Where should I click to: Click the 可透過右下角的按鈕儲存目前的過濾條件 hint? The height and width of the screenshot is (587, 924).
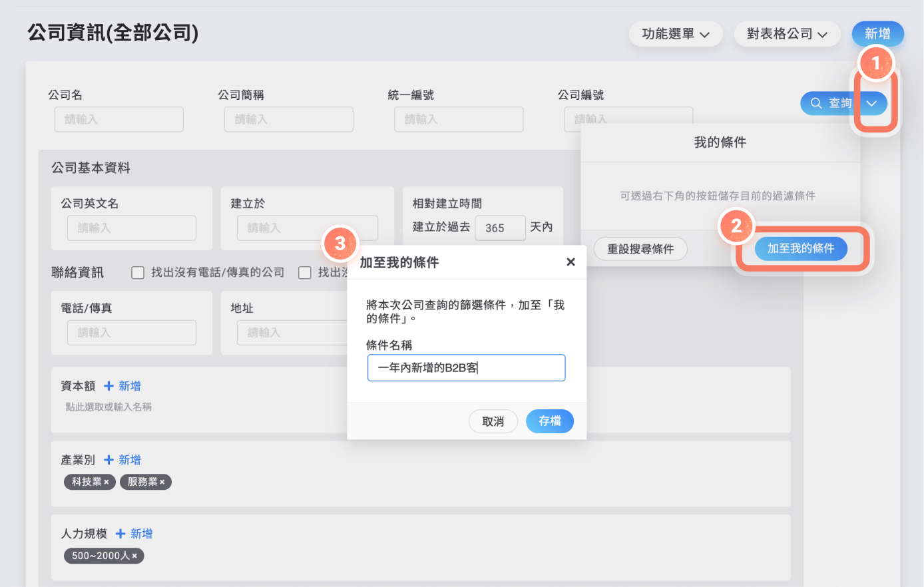[718, 196]
